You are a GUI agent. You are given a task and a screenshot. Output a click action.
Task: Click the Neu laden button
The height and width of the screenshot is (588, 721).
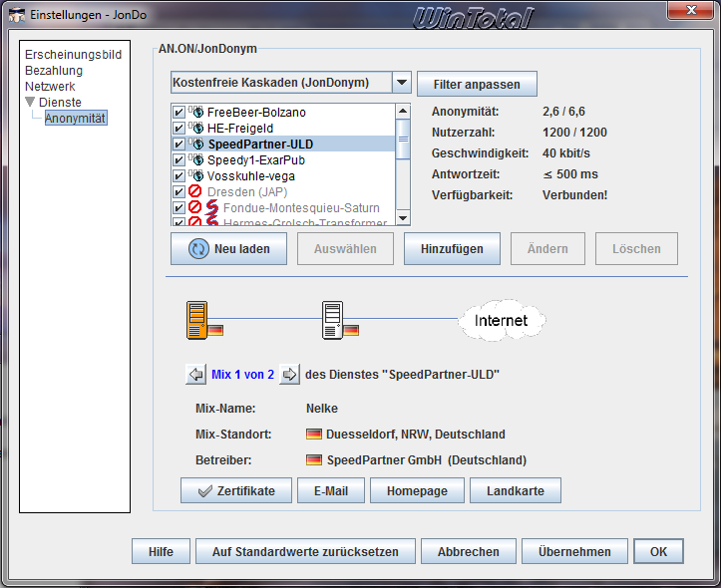pyautogui.click(x=228, y=248)
